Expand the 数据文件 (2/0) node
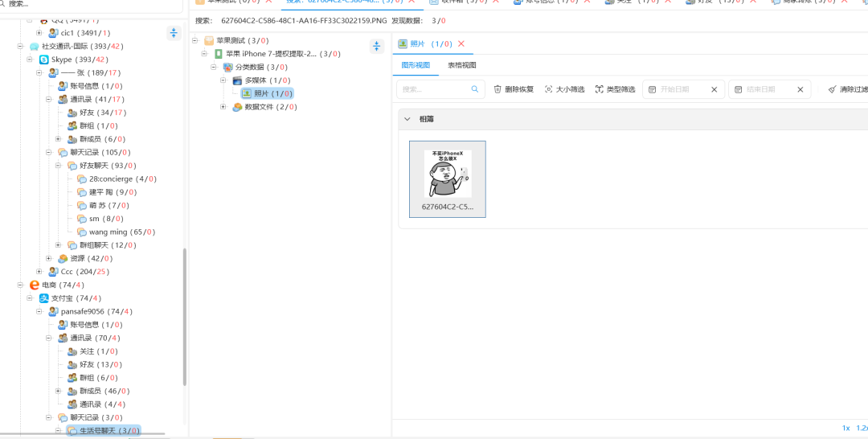 (223, 107)
